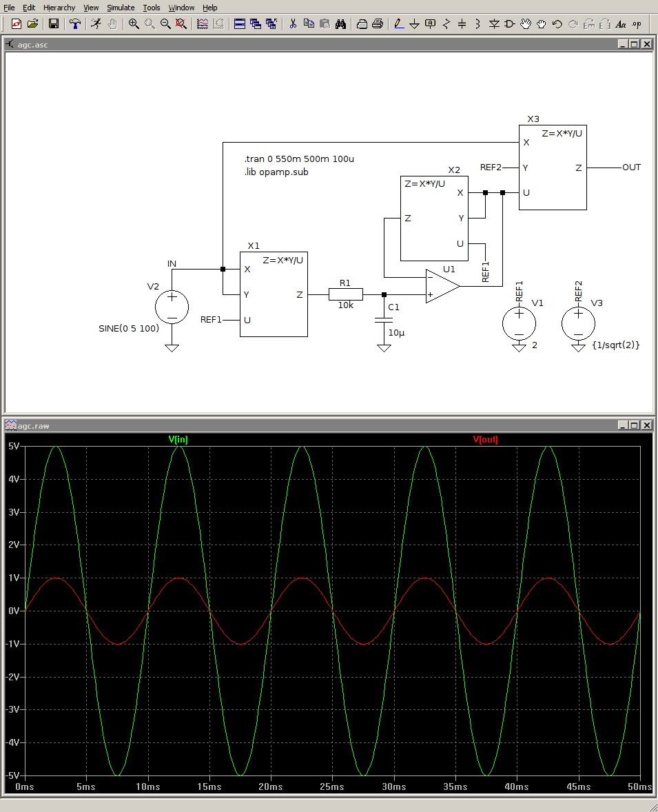
Task: Cascade windows toolbar icon
Action: point(255,24)
